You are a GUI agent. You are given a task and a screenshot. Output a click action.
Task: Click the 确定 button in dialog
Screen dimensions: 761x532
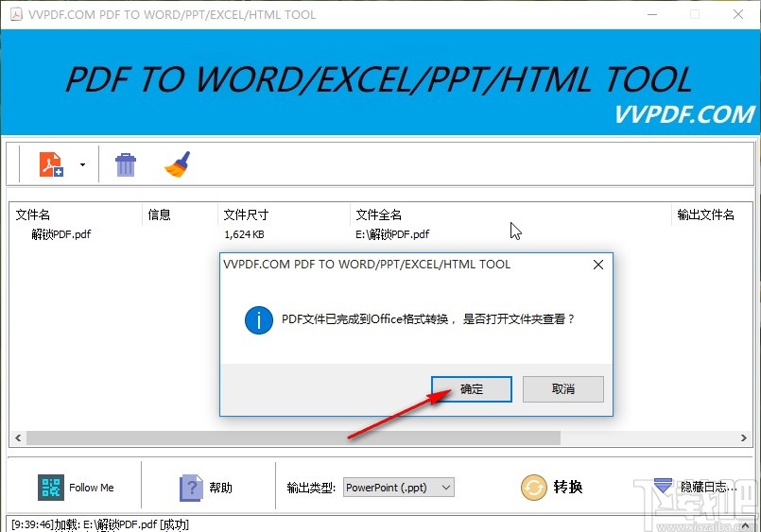[x=472, y=389]
